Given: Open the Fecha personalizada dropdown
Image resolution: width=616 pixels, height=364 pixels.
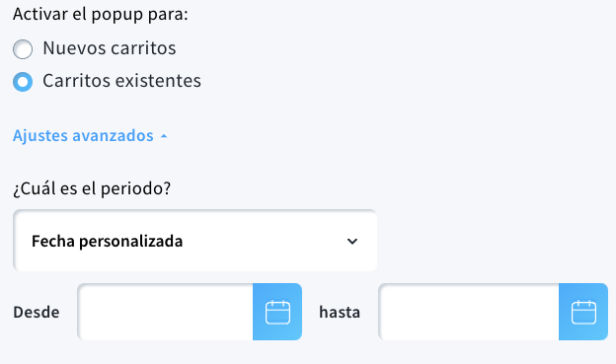Looking at the screenshot, I should [195, 241].
